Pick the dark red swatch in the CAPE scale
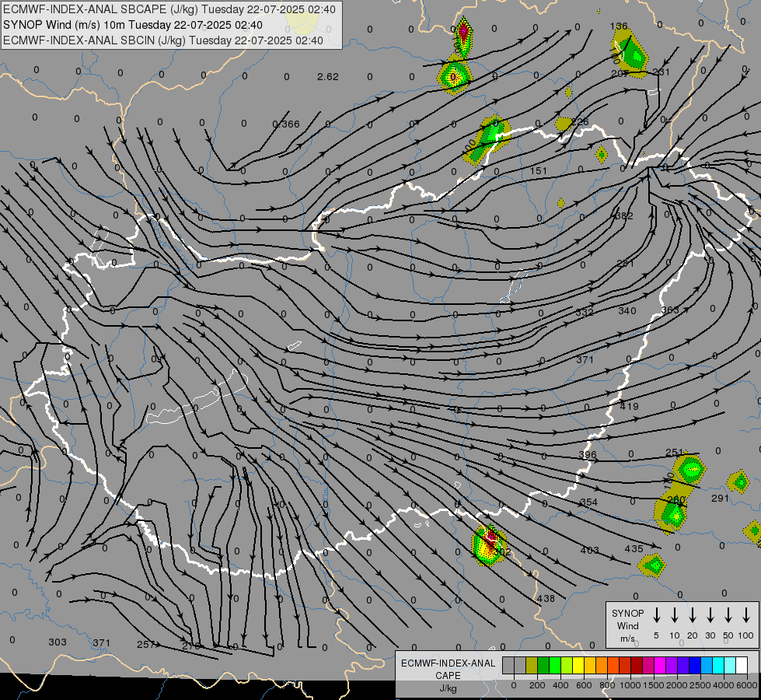The width and height of the screenshot is (761, 700). click(x=637, y=666)
